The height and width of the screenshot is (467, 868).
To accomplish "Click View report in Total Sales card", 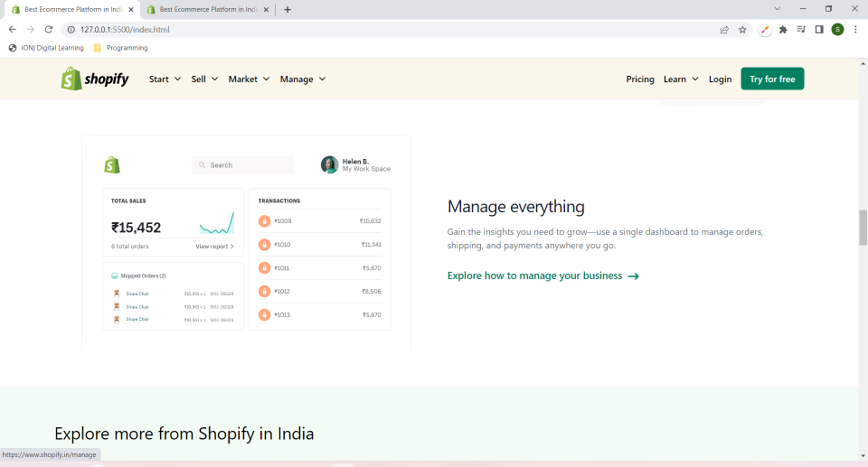I will coord(214,247).
